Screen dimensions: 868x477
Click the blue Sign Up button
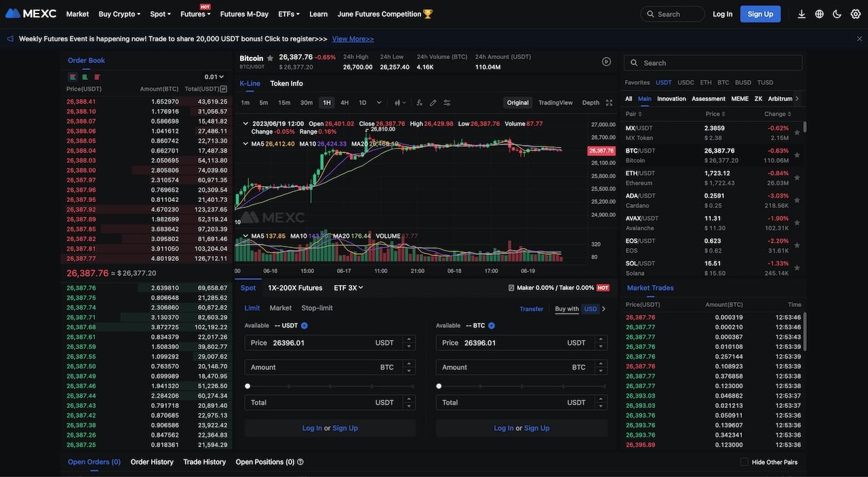pyautogui.click(x=759, y=14)
